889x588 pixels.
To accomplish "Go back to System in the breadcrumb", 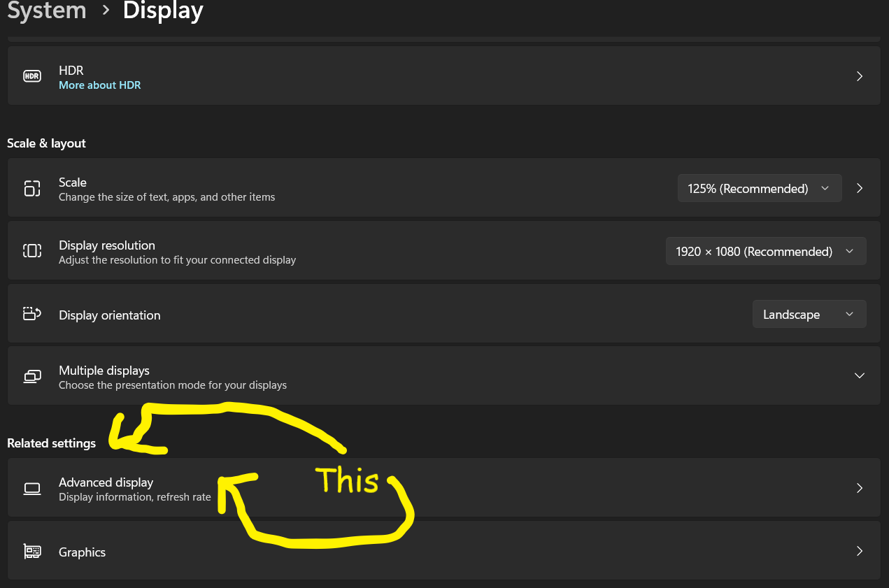I will (x=47, y=10).
